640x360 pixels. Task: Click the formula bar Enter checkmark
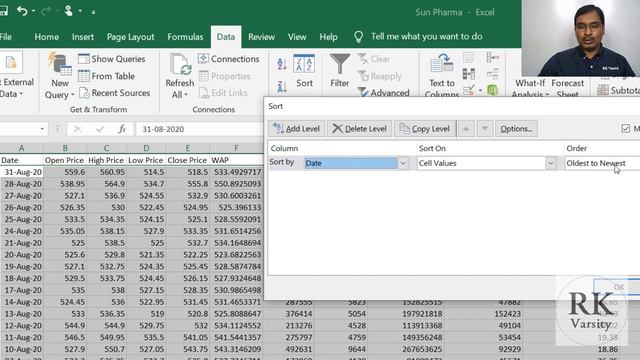100,129
